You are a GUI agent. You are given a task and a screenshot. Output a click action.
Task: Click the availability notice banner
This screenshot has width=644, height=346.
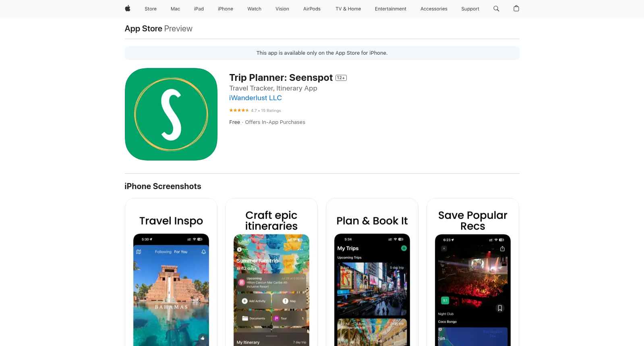click(322, 53)
